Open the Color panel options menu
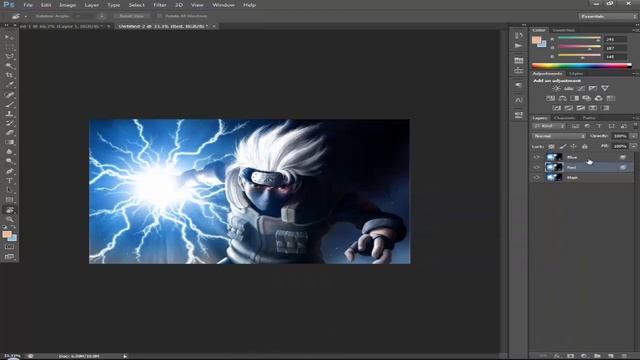The height and width of the screenshot is (360, 640). tap(636, 30)
